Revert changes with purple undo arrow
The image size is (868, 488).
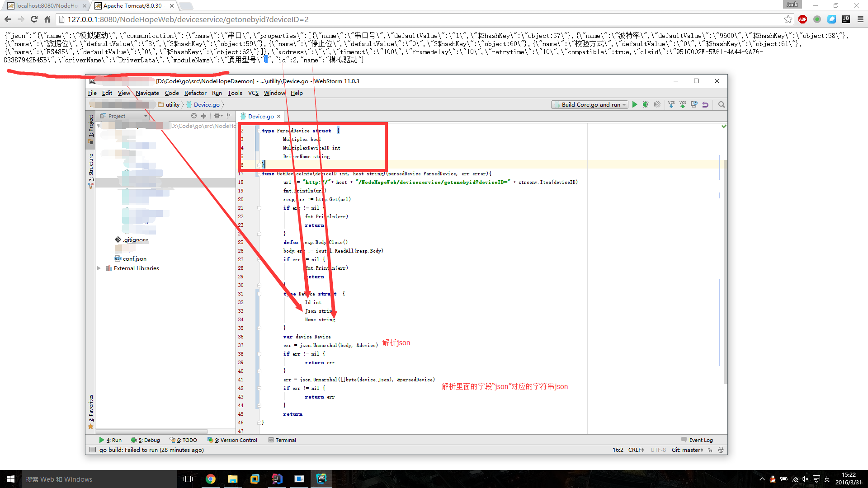(x=705, y=104)
